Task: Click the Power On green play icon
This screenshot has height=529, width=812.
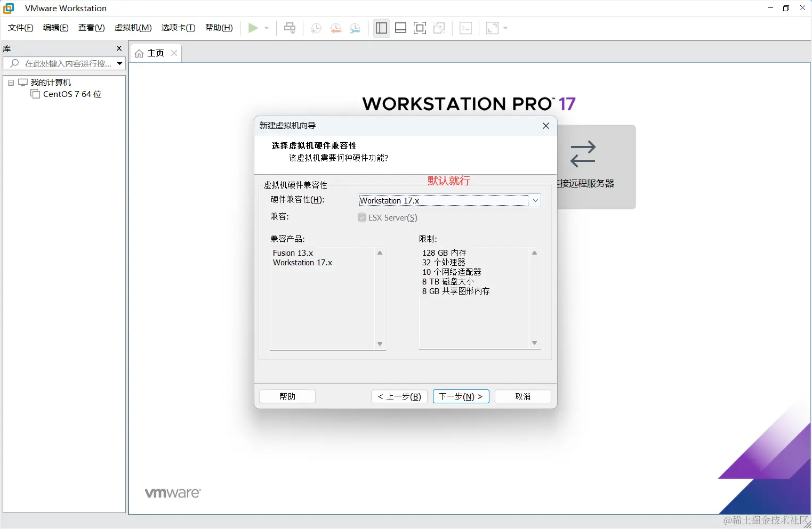Action: 253,28
